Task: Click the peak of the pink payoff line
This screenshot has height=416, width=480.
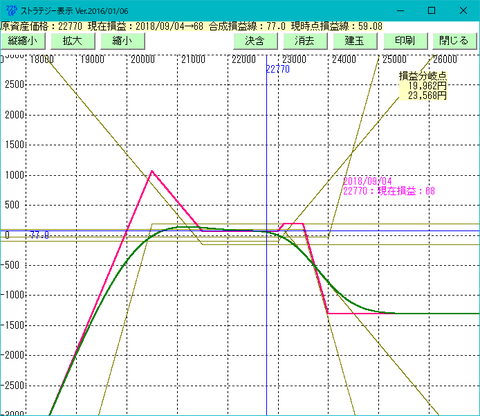Action: 152,171
